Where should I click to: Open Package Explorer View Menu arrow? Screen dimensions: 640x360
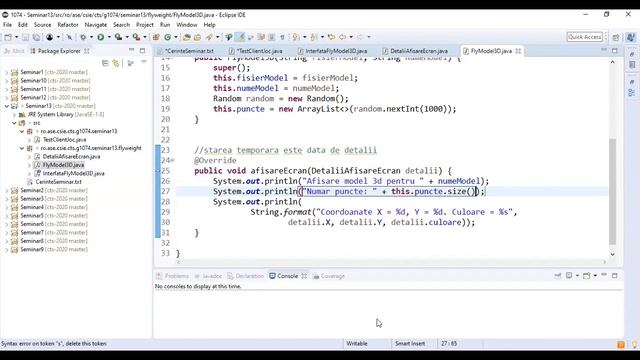point(144,62)
